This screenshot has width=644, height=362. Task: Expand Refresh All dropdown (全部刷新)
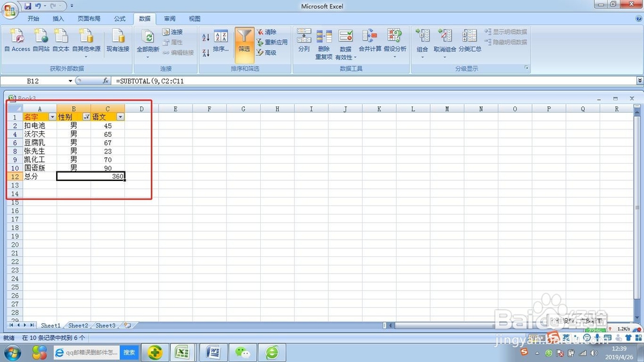148,57
